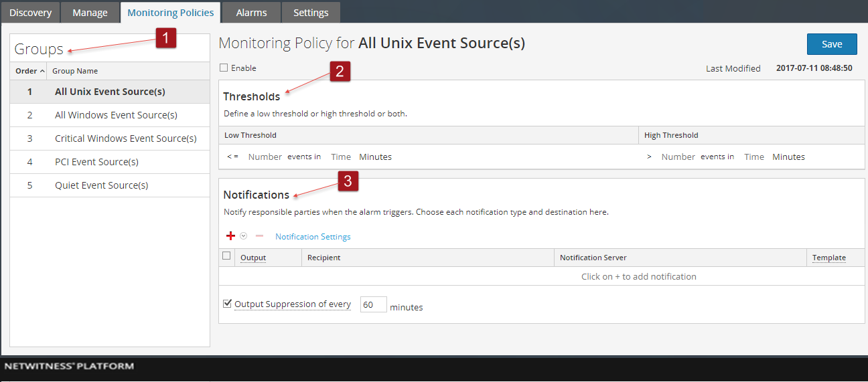Viewport: 868px width, 382px height.
Task: Click the high threshold Time field
Action: tap(753, 157)
